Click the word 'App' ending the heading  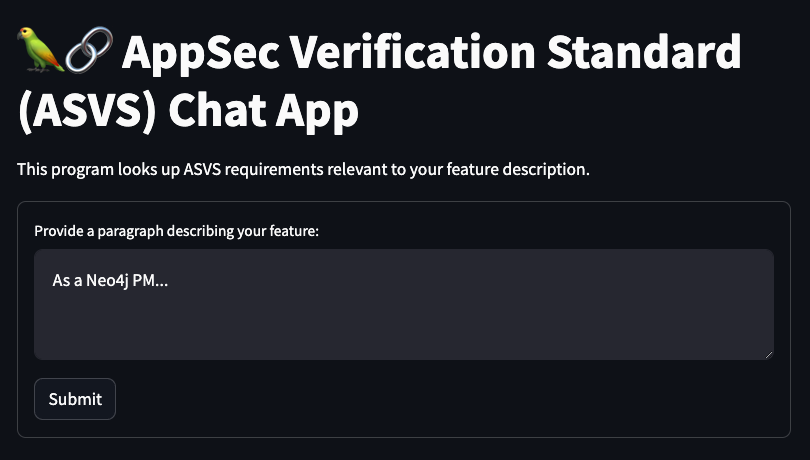coord(317,112)
